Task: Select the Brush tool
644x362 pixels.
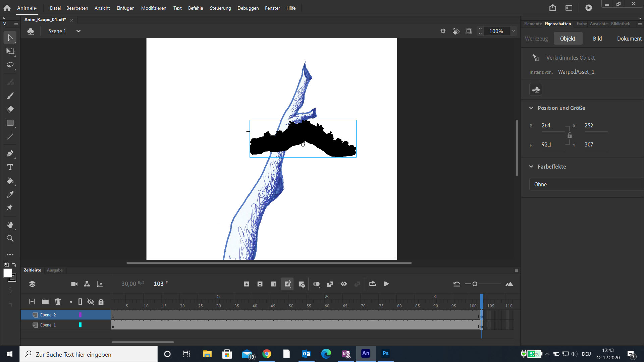Action: pos(10,96)
